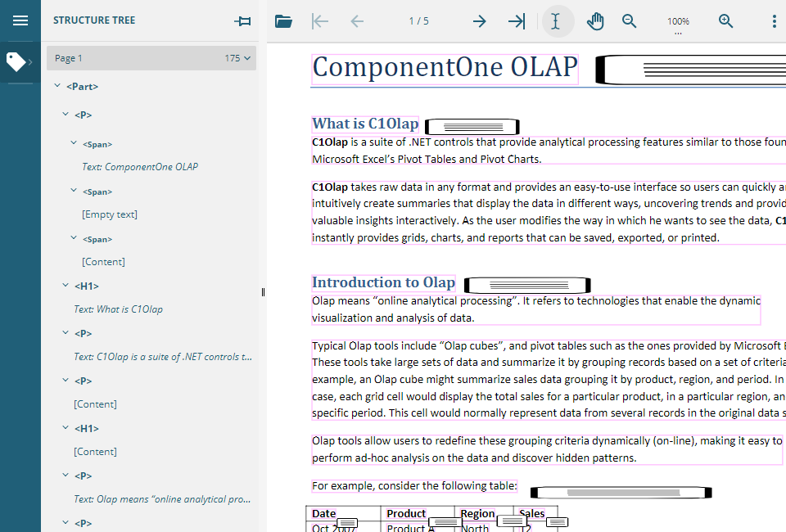Collapse the <Span> holding ComponentOne OLAP text
The height and width of the screenshot is (532, 786).
(x=74, y=142)
